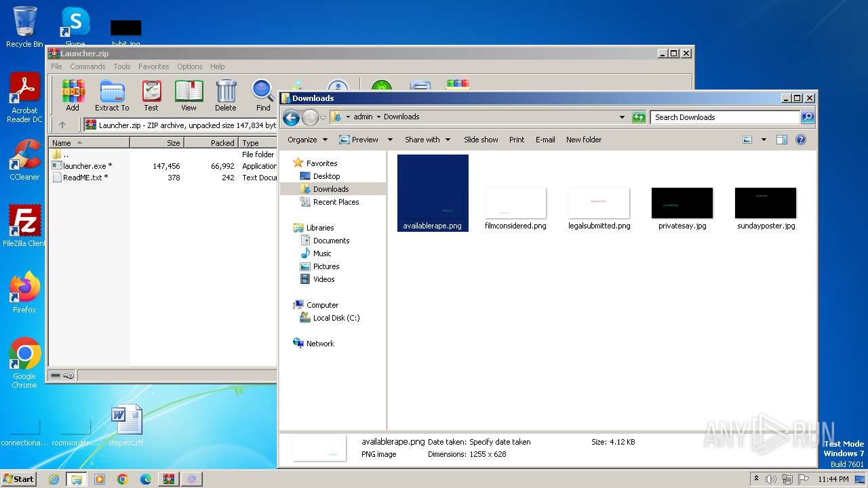This screenshot has height=488, width=868.
Task: Select Documents library
Action: click(x=331, y=241)
